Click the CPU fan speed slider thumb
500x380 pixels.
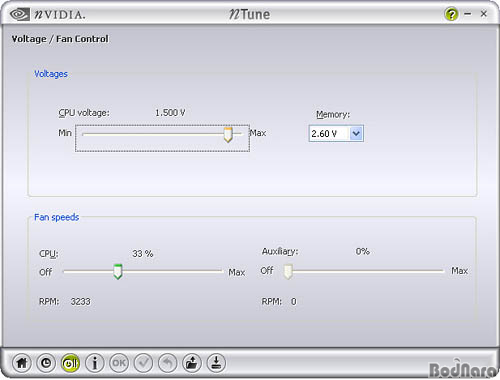click(x=118, y=272)
